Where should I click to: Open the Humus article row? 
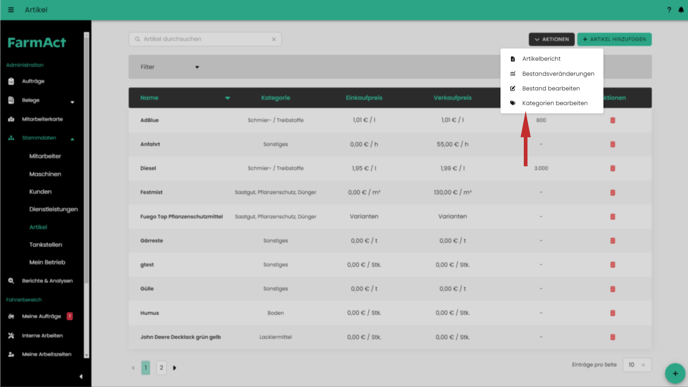point(390,313)
